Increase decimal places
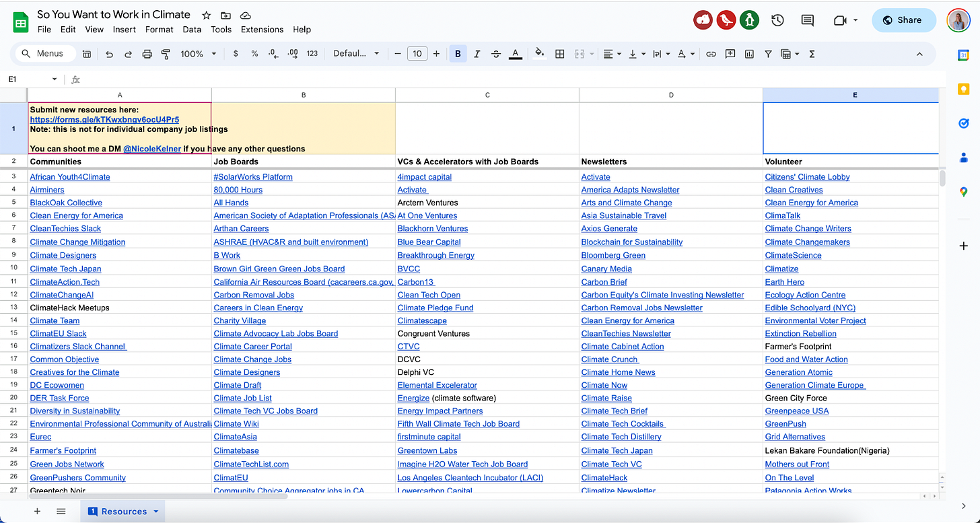Viewport: 980px width, 523px height. (x=293, y=54)
